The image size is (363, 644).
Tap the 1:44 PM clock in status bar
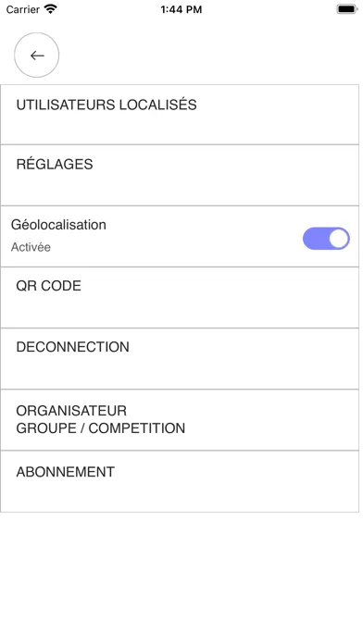click(181, 9)
